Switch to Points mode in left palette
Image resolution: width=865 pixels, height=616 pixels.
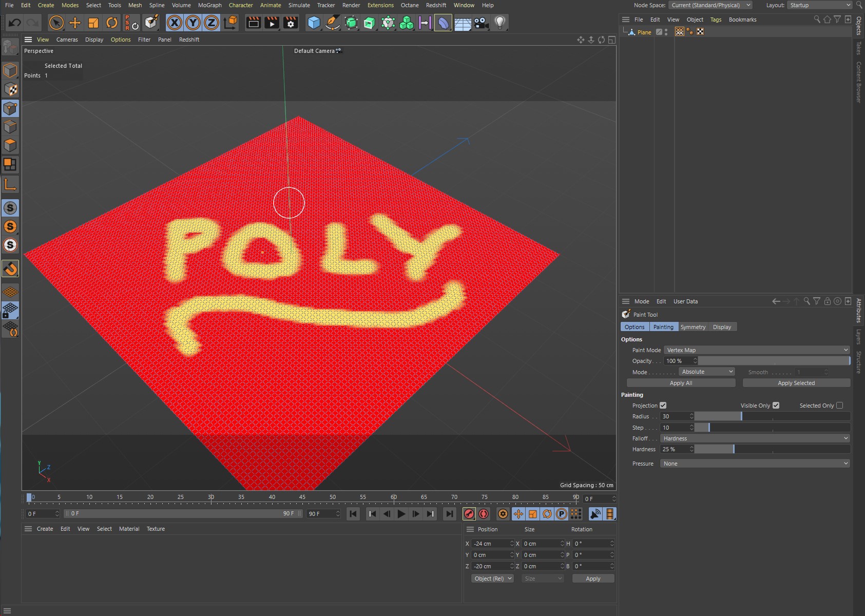[x=10, y=109]
